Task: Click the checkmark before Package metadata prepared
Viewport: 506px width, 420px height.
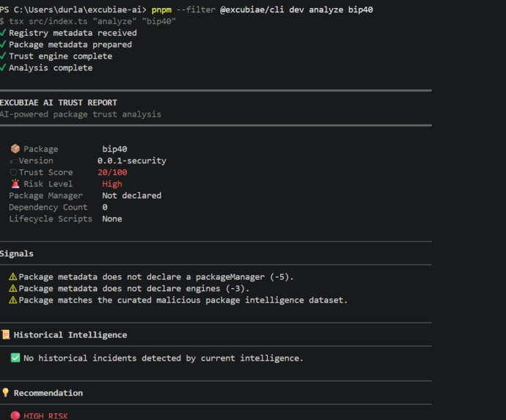Action: click(x=3, y=44)
